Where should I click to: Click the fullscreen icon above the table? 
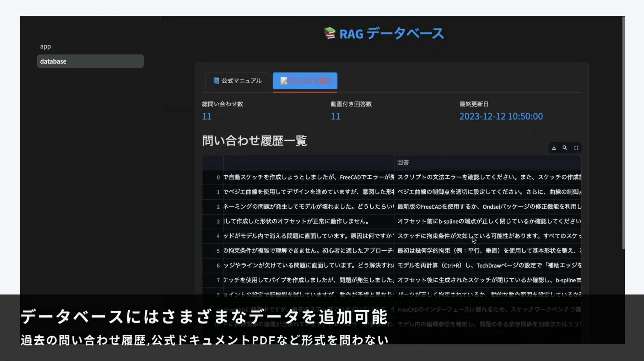coord(576,148)
